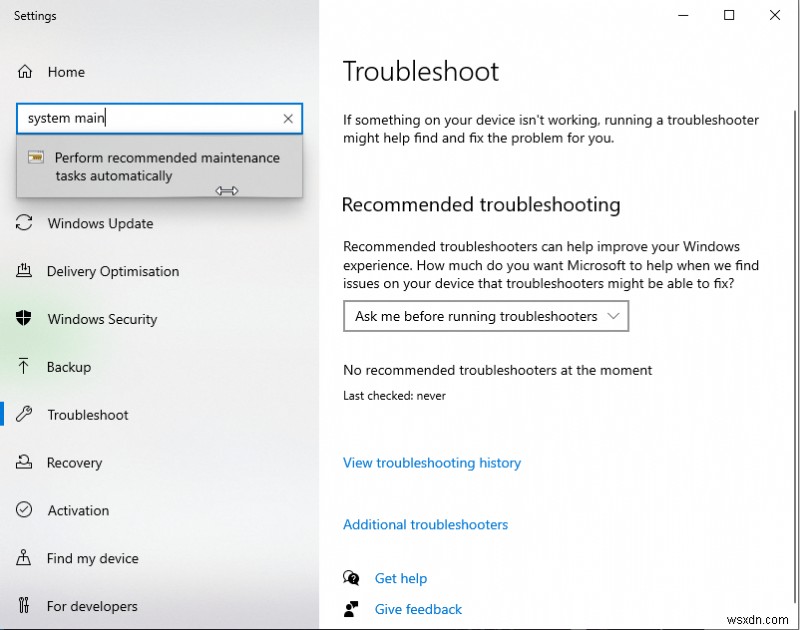Click the Activation icon

click(24, 511)
